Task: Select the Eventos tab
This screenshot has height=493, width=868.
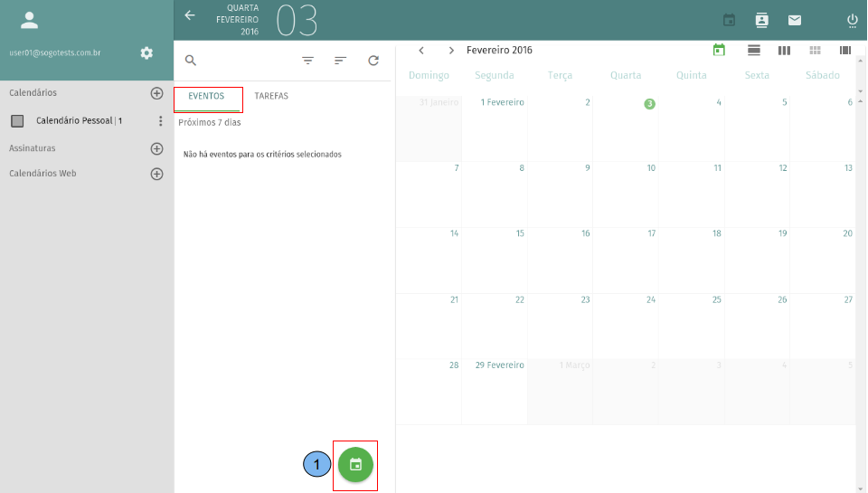Action: coord(206,96)
